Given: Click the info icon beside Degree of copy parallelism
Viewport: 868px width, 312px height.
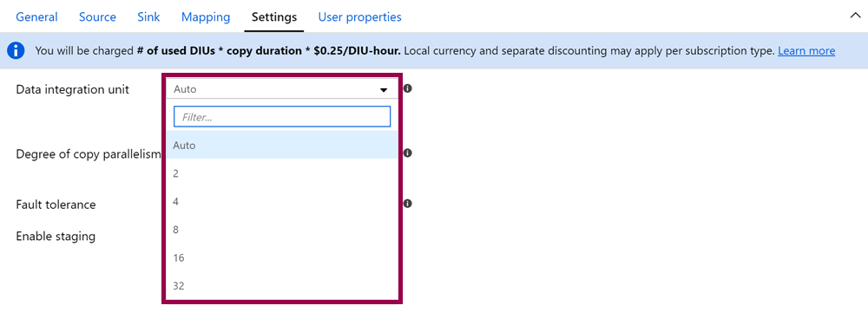Looking at the screenshot, I should pos(407,153).
